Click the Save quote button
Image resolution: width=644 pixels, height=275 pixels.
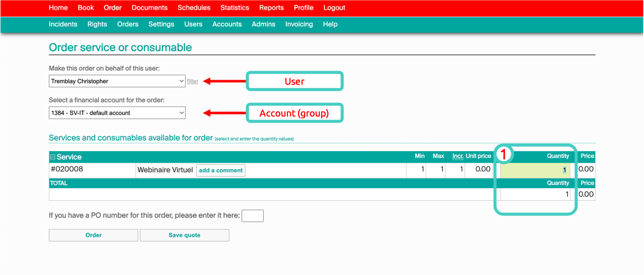[185, 235]
